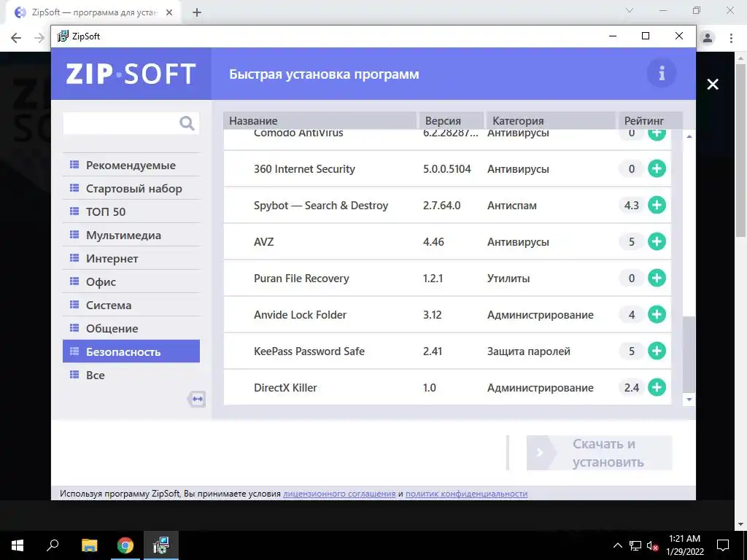Add DirectX Killer with plus icon
This screenshot has height=560, width=747.
657,387
